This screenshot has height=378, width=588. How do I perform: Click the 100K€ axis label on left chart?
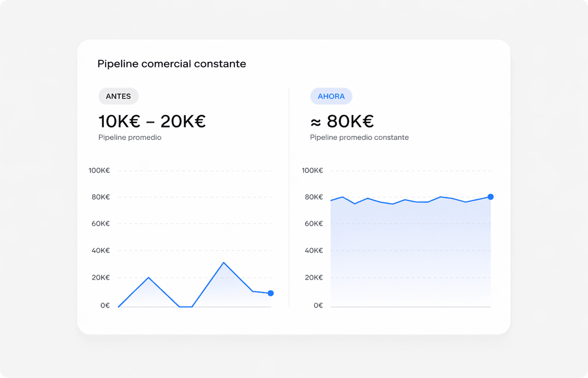(x=99, y=170)
